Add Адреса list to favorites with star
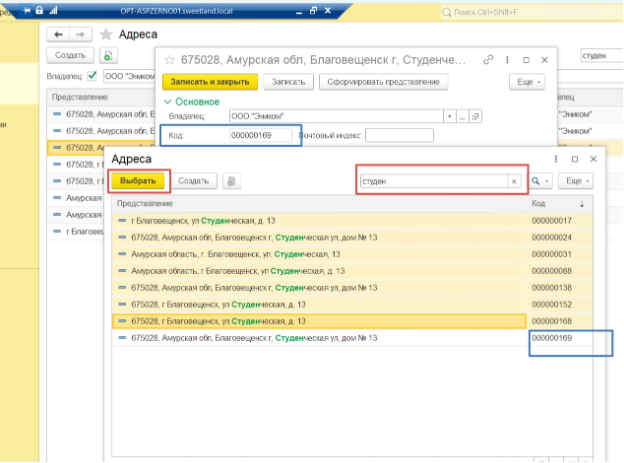 click(x=104, y=34)
